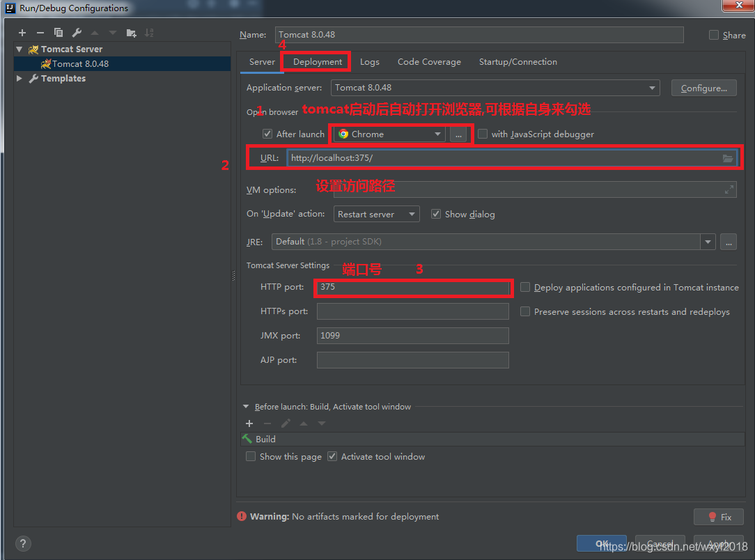
Task: Open the Startup/Connection tab
Action: [518, 61]
